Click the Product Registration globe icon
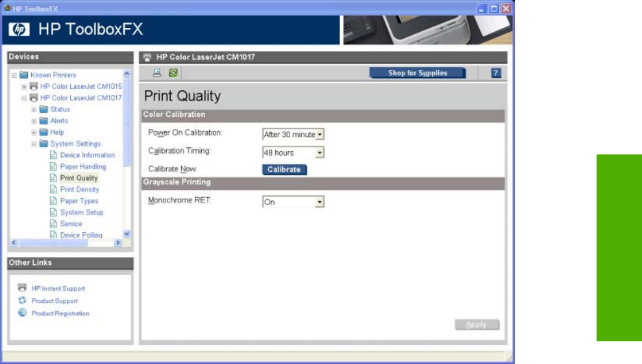Image resolution: width=642 pixels, height=364 pixels. point(23,313)
